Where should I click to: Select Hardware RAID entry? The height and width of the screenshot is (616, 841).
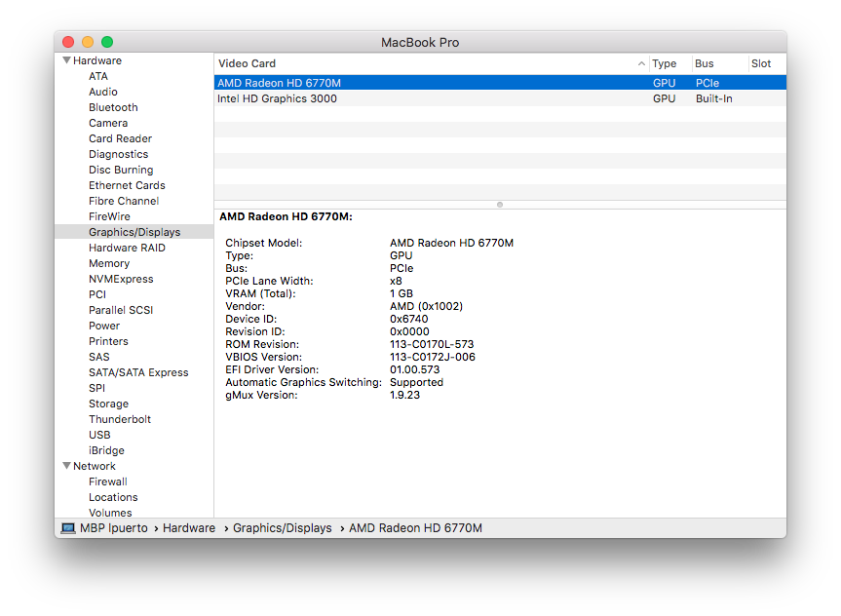[127, 248]
